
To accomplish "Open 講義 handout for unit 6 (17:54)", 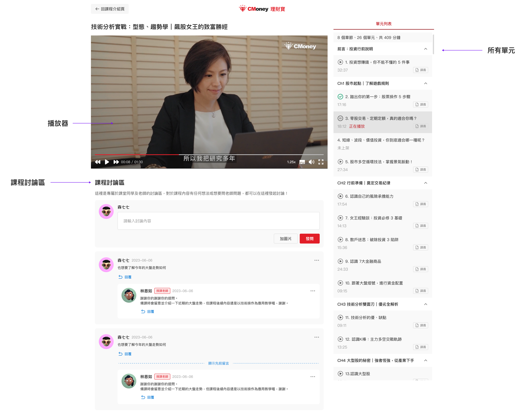I will point(420,204).
